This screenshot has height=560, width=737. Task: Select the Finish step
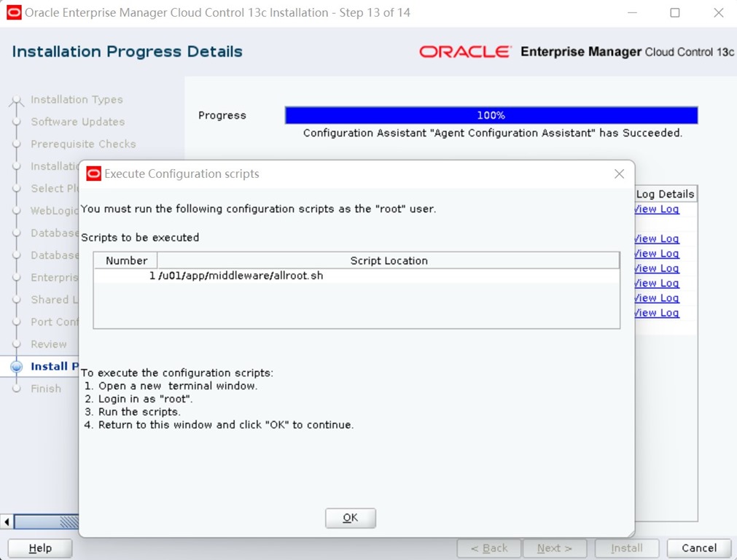46,389
